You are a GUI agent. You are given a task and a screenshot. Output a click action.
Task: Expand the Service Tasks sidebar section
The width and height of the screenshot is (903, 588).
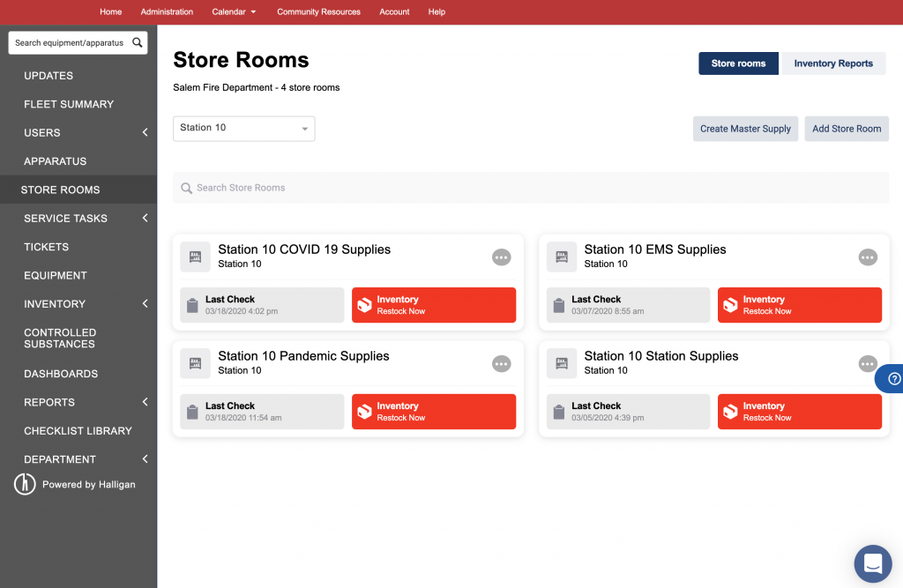(x=145, y=219)
